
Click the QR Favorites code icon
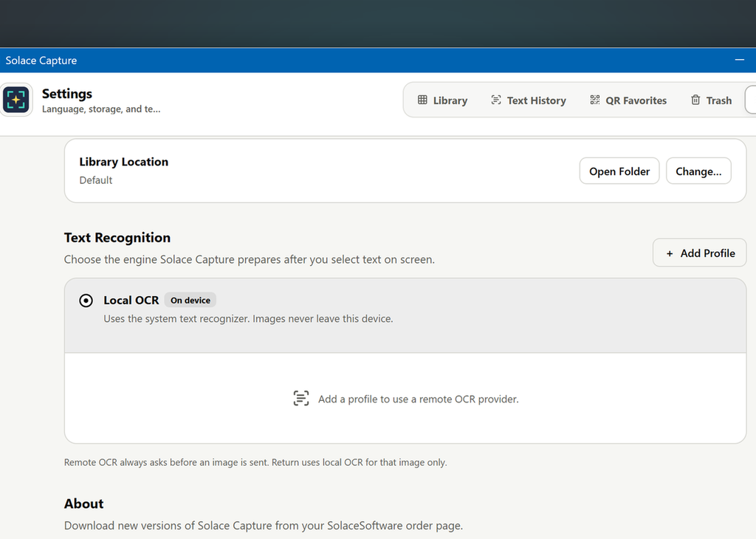(x=595, y=100)
